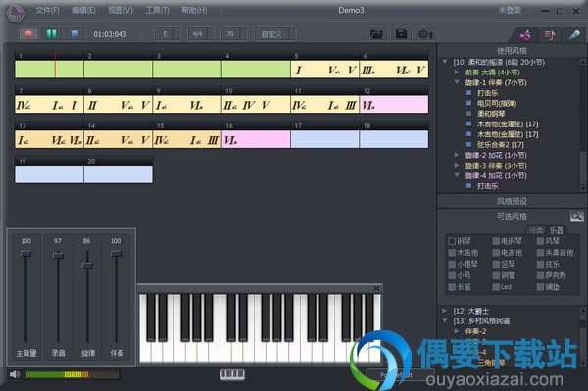Check the 电吉他 instrument filter
The height and width of the screenshot is (391, 588).
[x=496, y=253]
